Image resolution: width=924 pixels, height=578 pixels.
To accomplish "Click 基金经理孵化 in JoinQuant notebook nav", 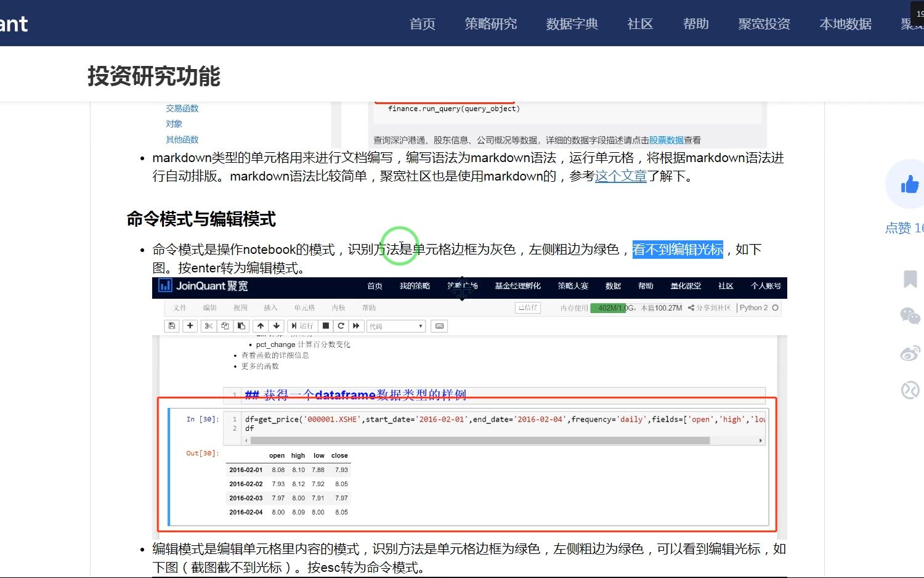I will (517, 286).
